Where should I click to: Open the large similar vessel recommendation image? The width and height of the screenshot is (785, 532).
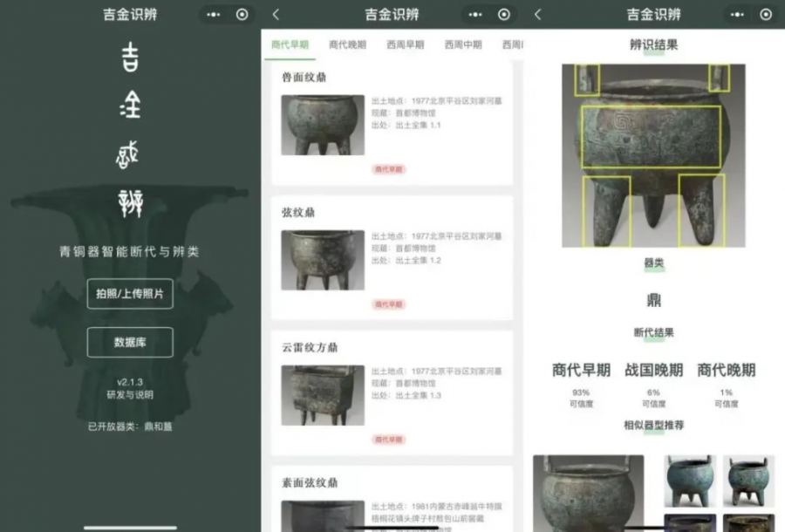[588, 494]
